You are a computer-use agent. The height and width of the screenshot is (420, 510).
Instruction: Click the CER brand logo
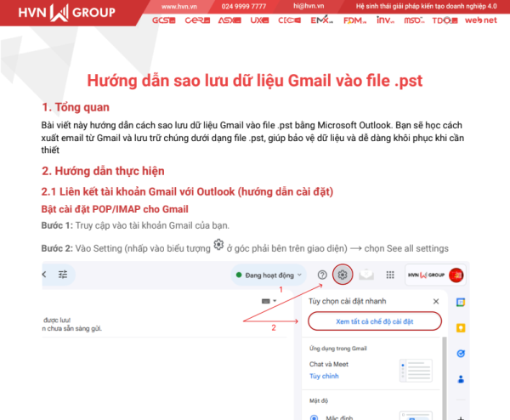[197, 20]
